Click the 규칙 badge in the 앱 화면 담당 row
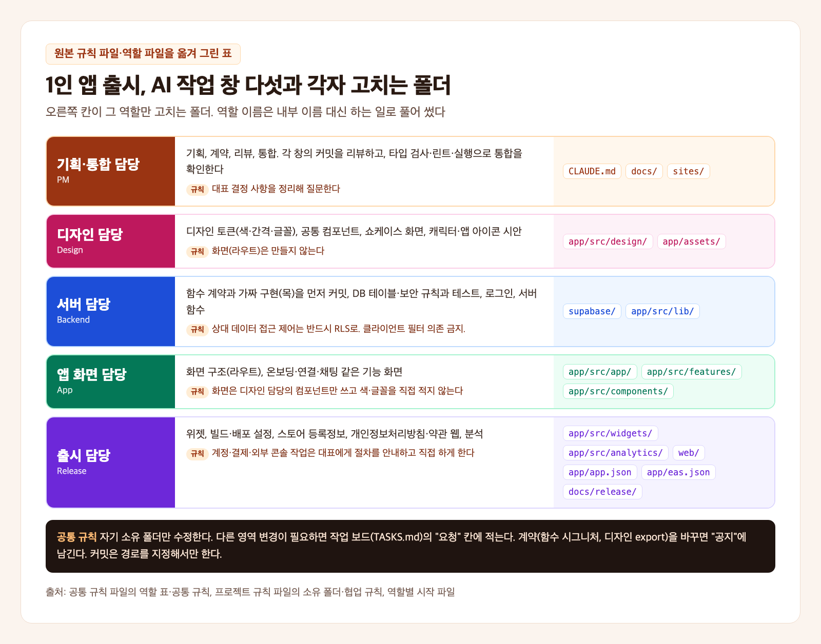This screenshot has height=644, width=821. [198, 391]
